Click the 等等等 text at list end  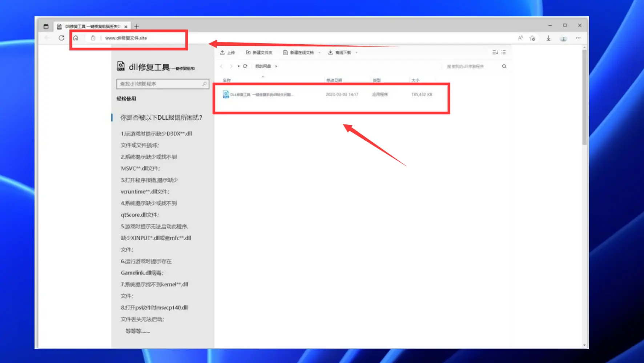click(137, 331)
